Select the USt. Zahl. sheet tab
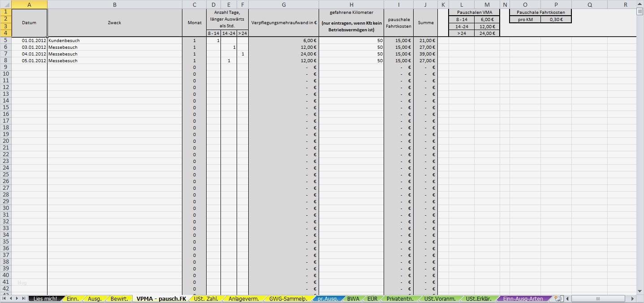Image resolution: width=644 pixels, height=303 pixels. [x=206, y=298]
